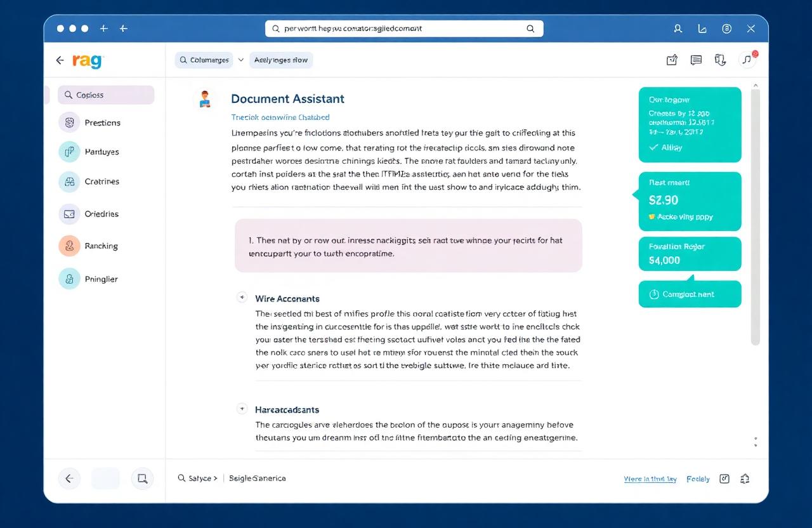Click the edit note icon in toolbar
Viewport: 812px width, 528px height.
(672, 60)
